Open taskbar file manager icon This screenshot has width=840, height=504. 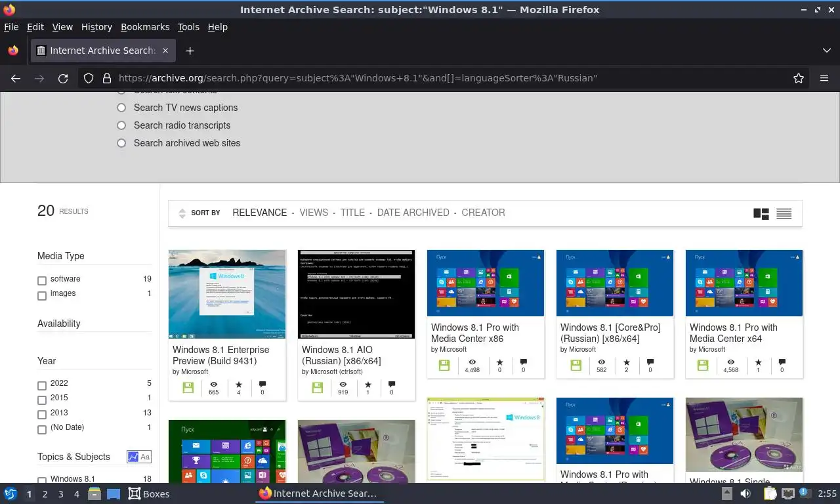pyautogui.click(x=94, y=493)
